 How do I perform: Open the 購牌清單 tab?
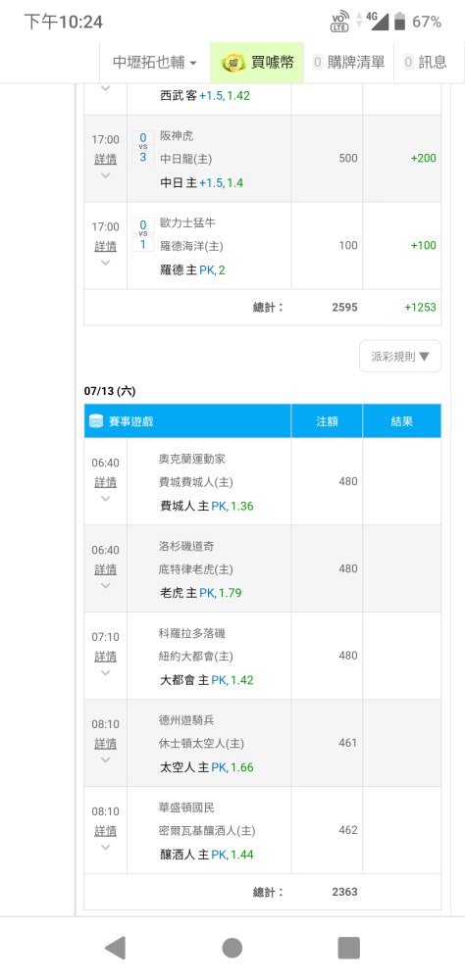(x=348, y=63)
